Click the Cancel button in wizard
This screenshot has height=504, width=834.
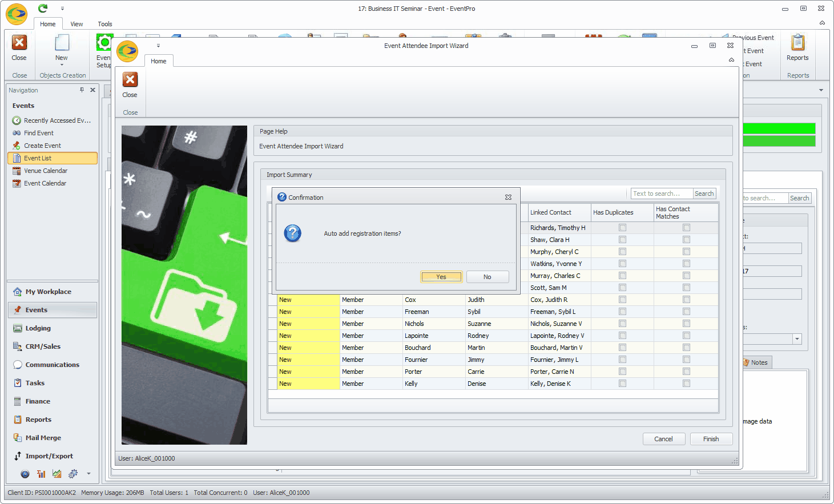tap(663, 439)
